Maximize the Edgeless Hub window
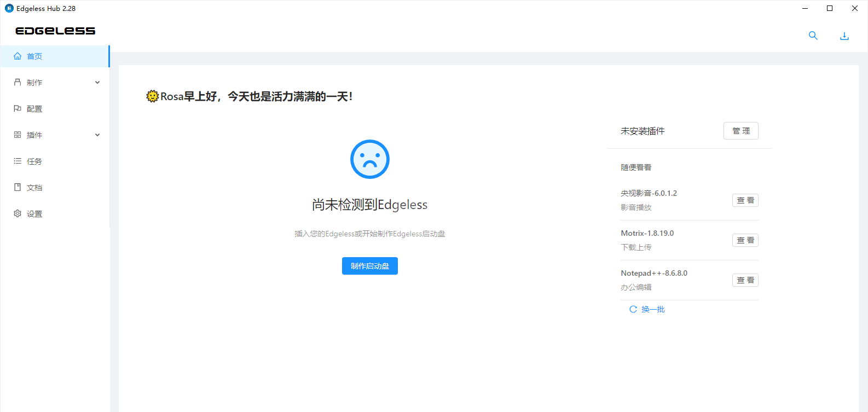The image size is (868, 412). 830,8
